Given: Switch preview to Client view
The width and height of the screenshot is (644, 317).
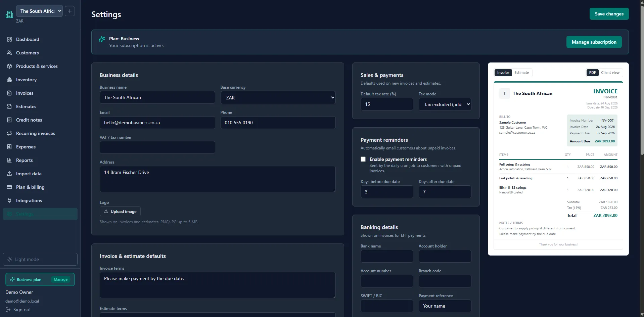Looking at the screenshot, I should 610,73.
